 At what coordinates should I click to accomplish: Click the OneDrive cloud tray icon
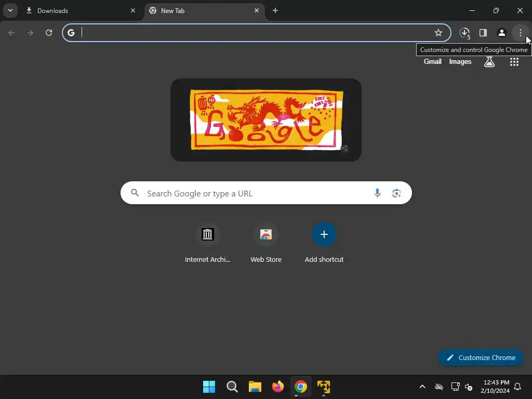[x=439, y=387]
